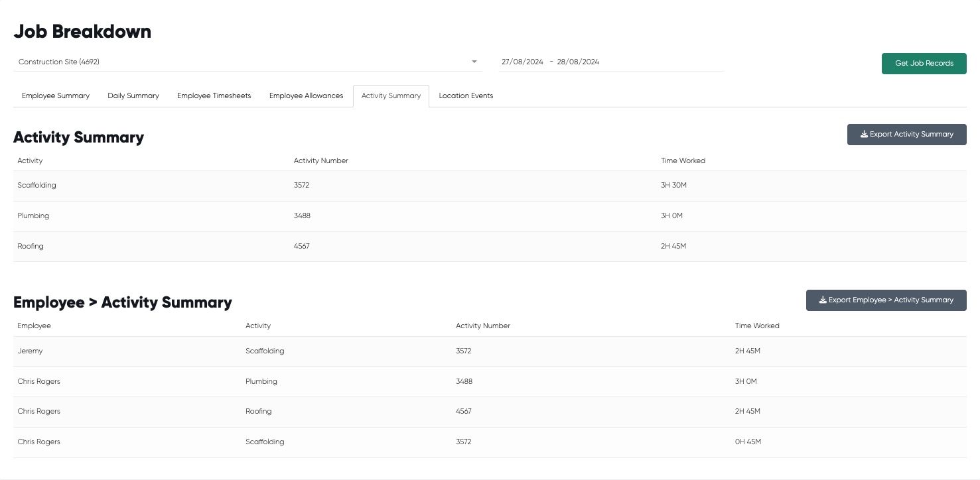The image size is (980, 480).
Task: Open the Daily Summary tab
Action: [x=133, y=96]
